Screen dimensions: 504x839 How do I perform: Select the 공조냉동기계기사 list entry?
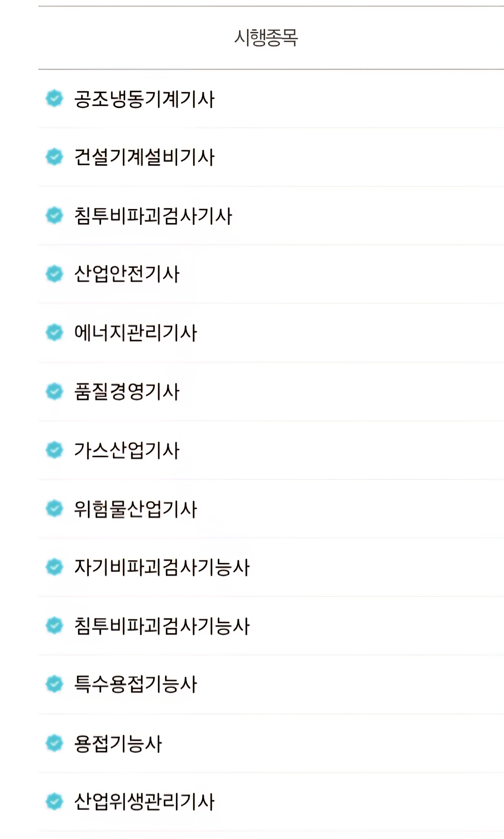(144, 99)
